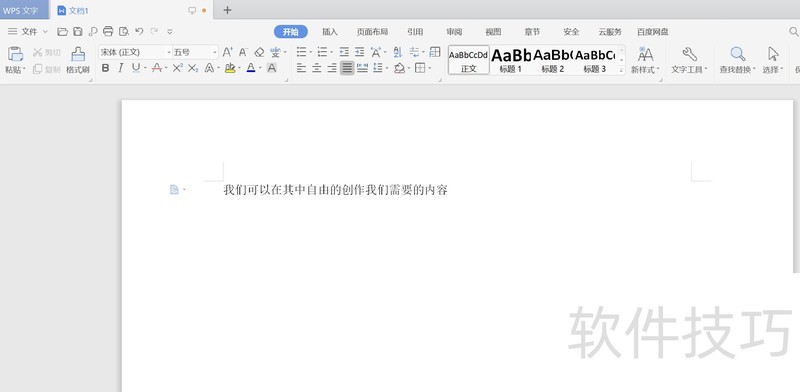This screenshot has height=392, width=800.
Task: Toggle Bold formatting
Action: click(x=105, y=67)
